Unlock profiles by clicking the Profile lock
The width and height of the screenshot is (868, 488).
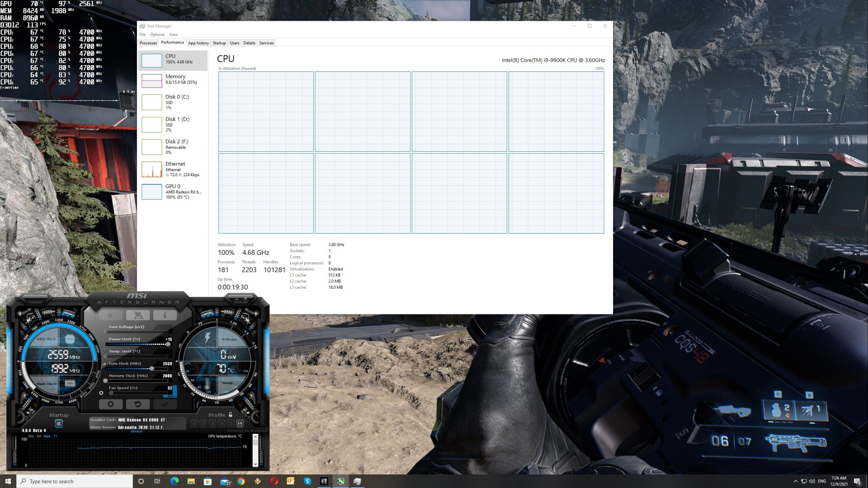pyautogui.click(x=230, y=415)
